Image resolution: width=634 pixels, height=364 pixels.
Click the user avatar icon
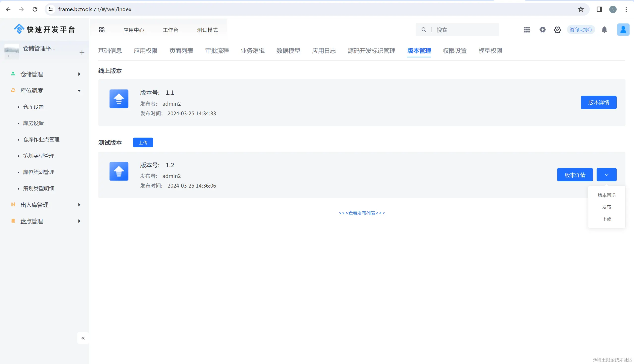pos(623,30)
